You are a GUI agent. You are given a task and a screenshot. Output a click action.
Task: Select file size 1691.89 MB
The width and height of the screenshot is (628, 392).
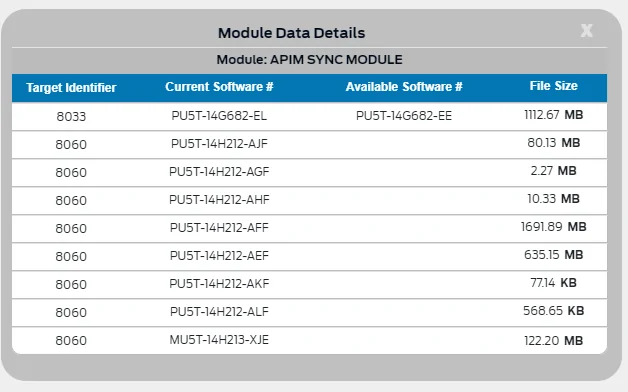pos(554,227)
